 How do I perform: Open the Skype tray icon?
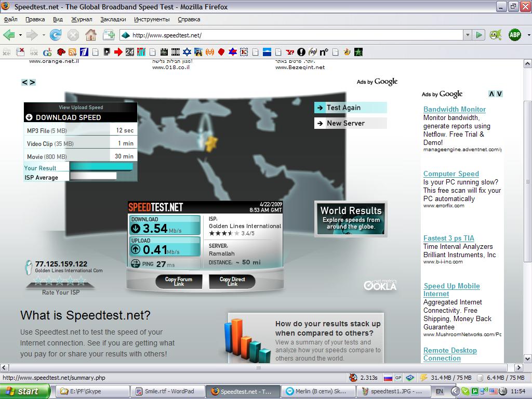click(465, 392)
